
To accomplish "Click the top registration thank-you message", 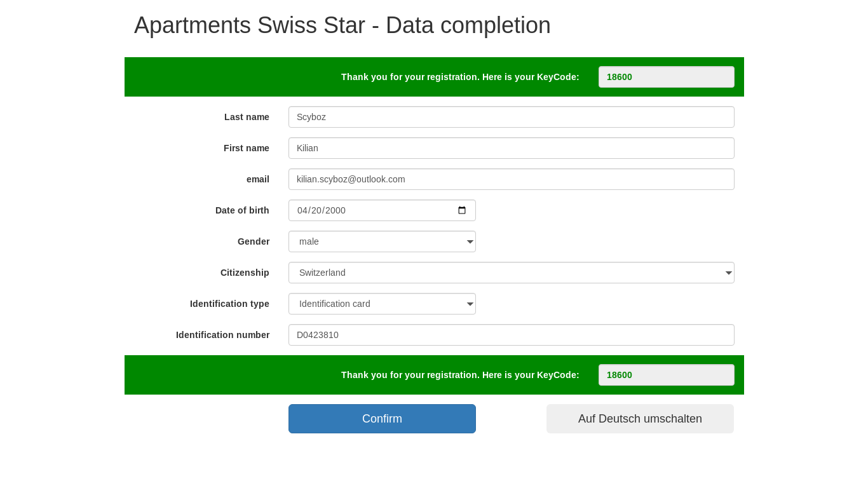I will pyautogui.click(x=460, y=77).
